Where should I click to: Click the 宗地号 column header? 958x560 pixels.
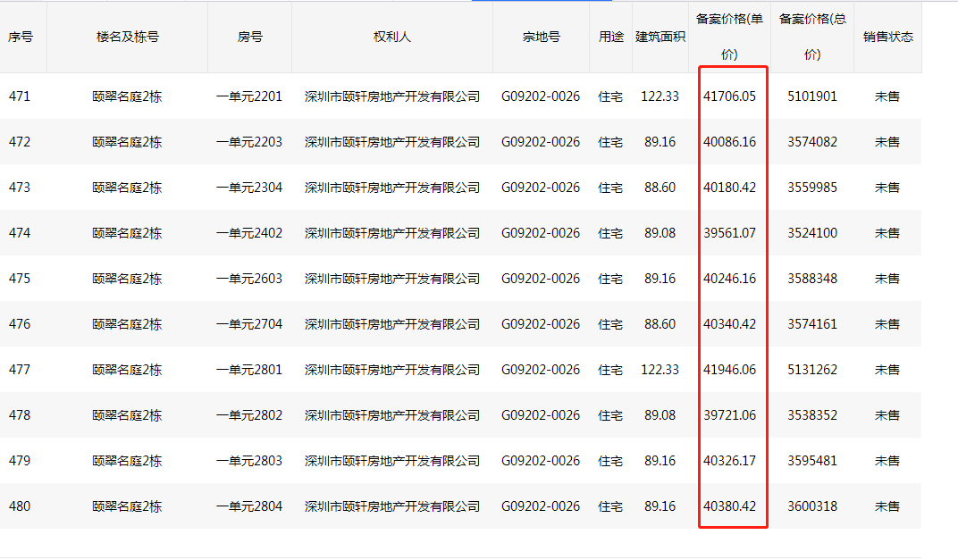542,37
